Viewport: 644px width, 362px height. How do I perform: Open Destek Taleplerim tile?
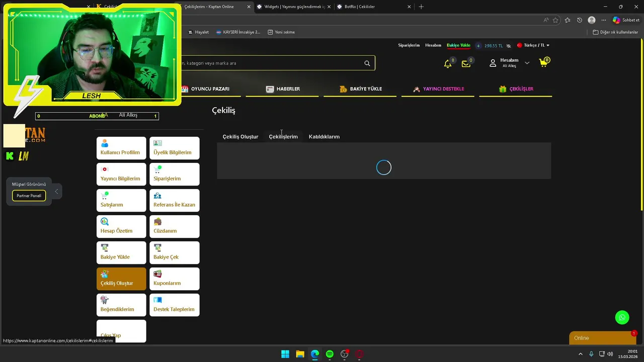[x=175, y=305]
